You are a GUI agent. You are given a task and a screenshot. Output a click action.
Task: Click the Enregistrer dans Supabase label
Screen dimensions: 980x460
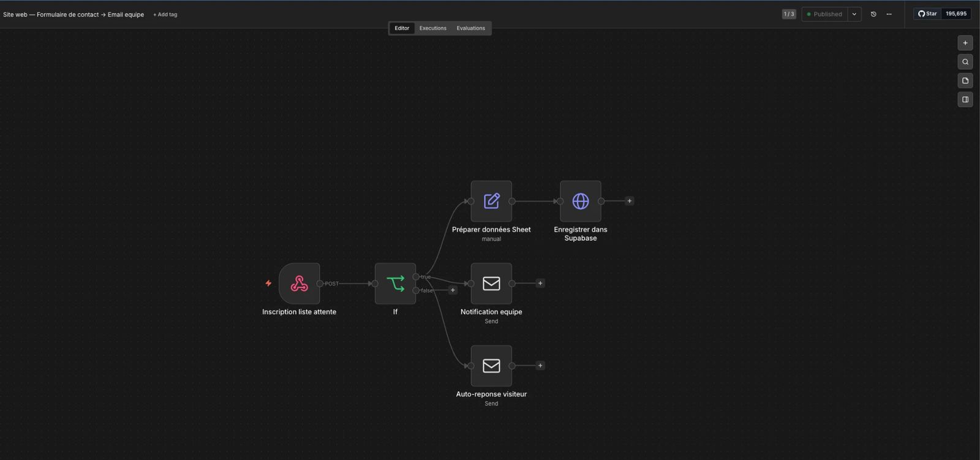pyautogui.click(x=581, y=234)
